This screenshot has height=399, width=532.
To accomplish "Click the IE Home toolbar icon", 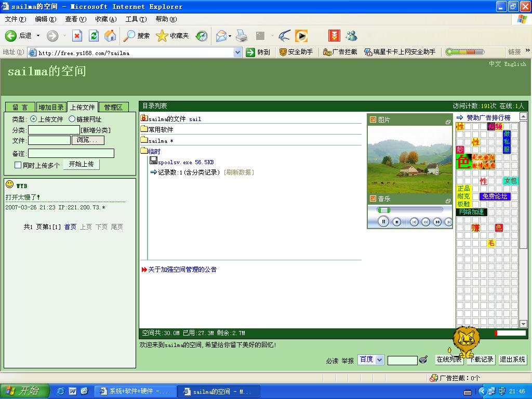I will tap(110, 35).
